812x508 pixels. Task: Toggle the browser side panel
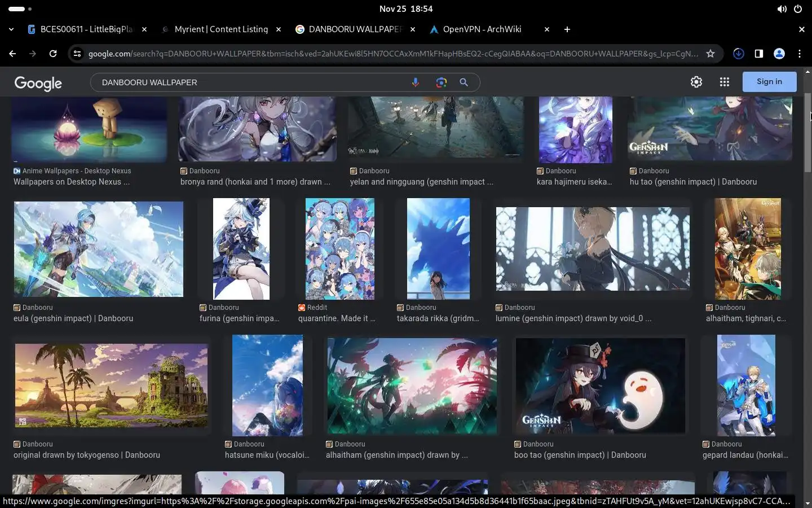759,54
